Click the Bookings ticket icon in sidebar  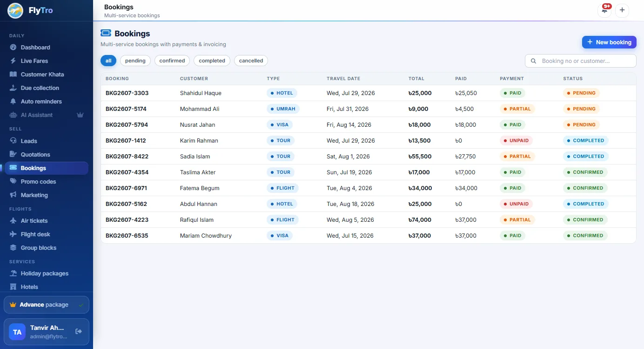[13, 168]
